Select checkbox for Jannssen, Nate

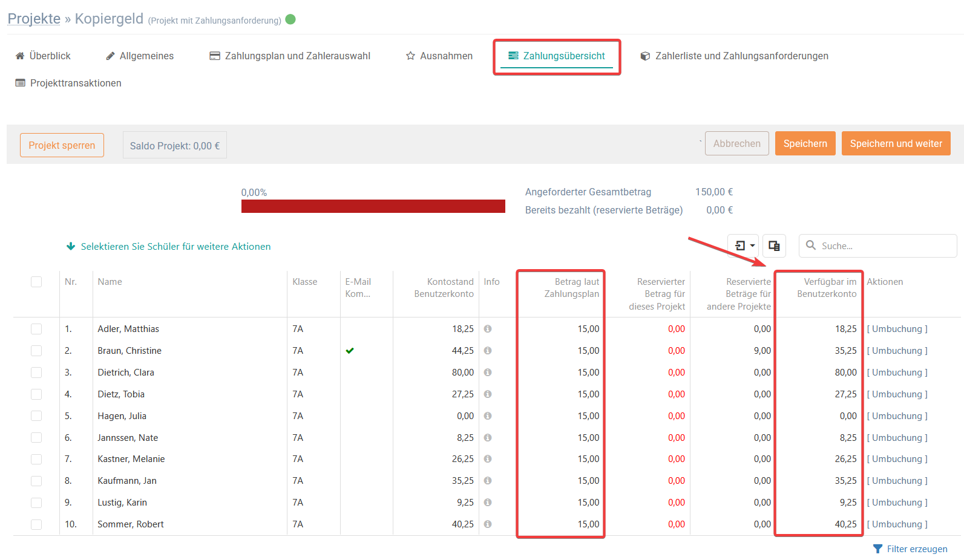[36, 438]
